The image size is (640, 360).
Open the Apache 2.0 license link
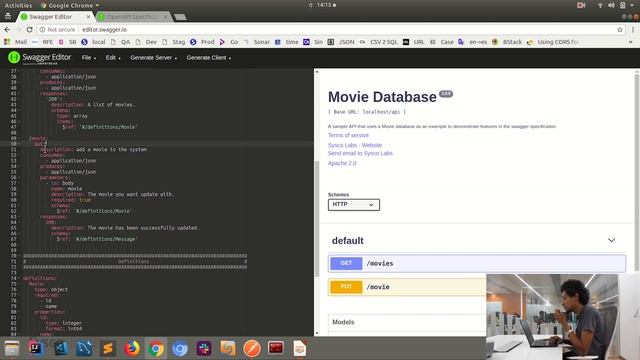[x=342, y=163]
